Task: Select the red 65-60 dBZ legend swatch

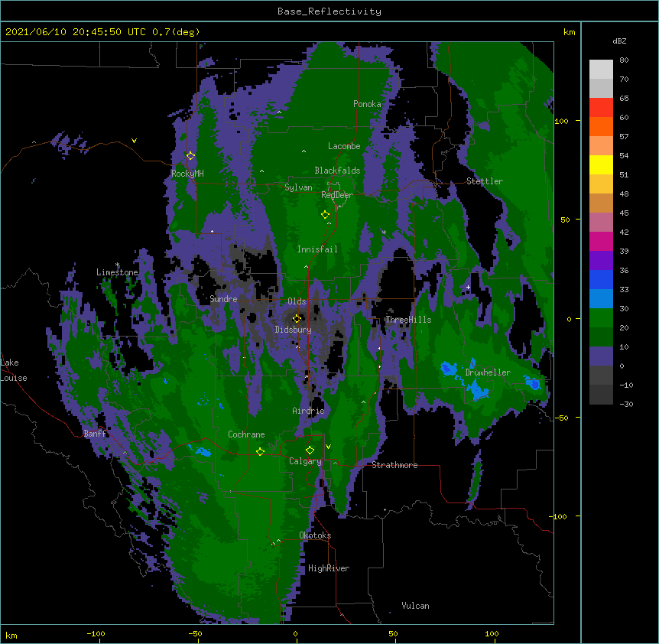Action: (x=601, y=108)
